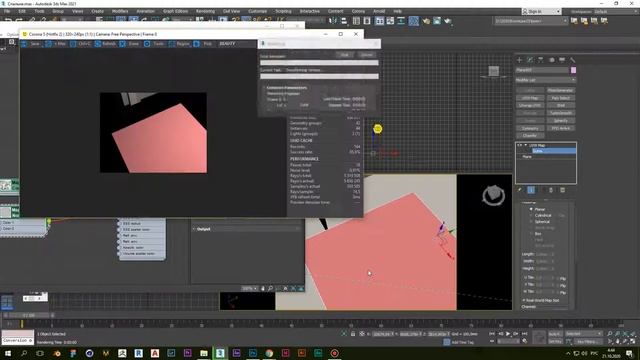
Task: Toggle the Scene Explorer icon
Action: [x=356, y=21]
